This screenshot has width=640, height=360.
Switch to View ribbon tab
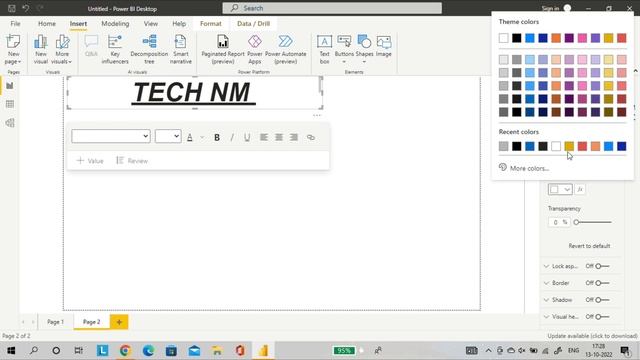(151, 24)
